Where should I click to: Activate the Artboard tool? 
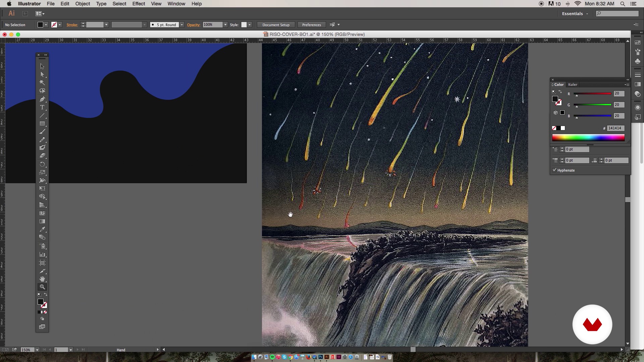point(42,263)
